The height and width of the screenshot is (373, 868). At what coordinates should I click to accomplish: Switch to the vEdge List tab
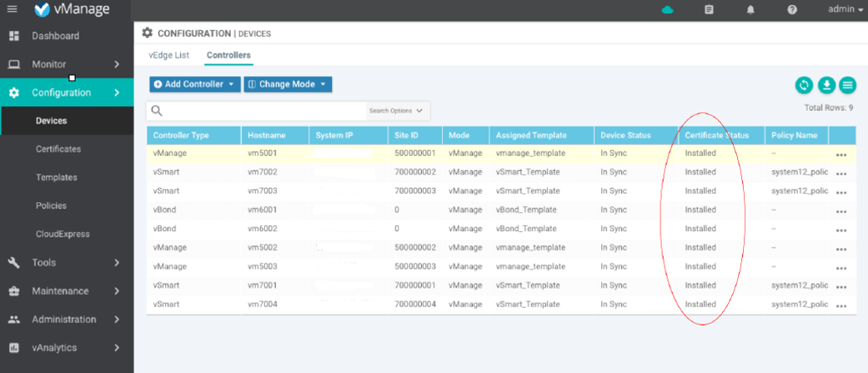tap(168, 55)
